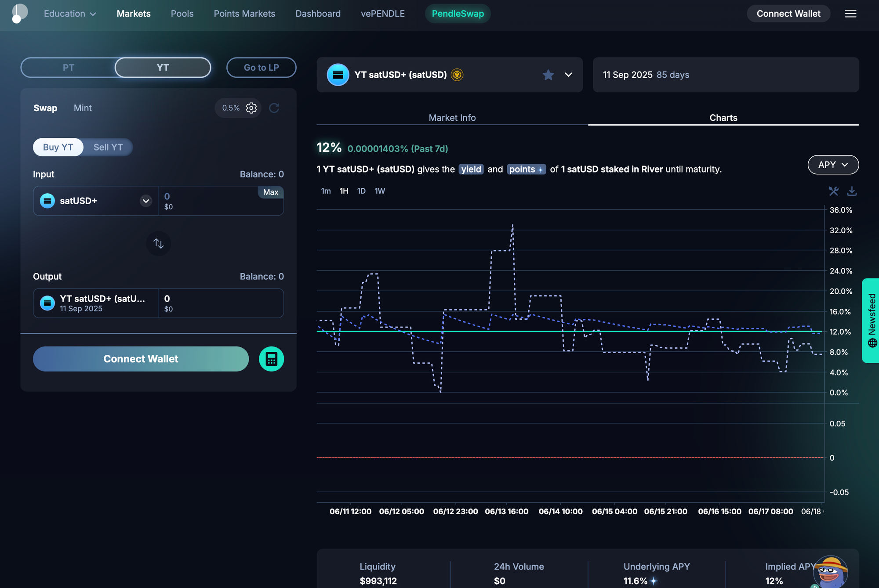Click the Liquidity $993,112 stat
The width and height of the screenshot is (879, 588).
tap(378, 574)
